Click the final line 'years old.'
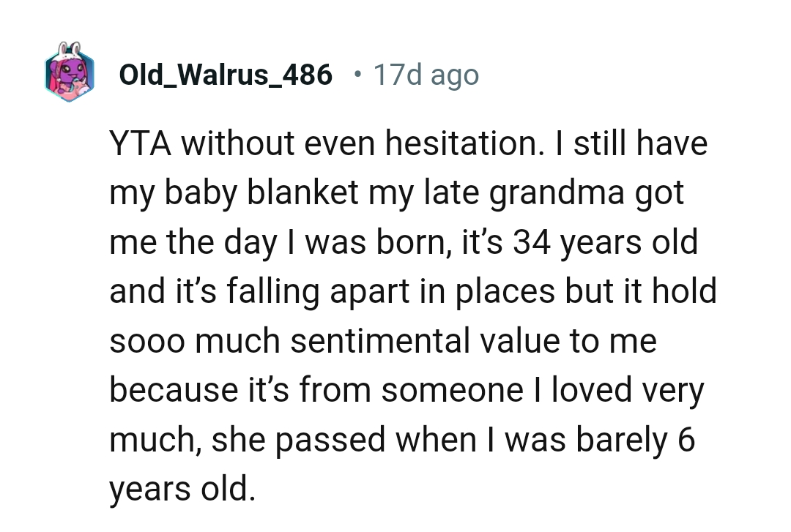 tap(183, 489)
